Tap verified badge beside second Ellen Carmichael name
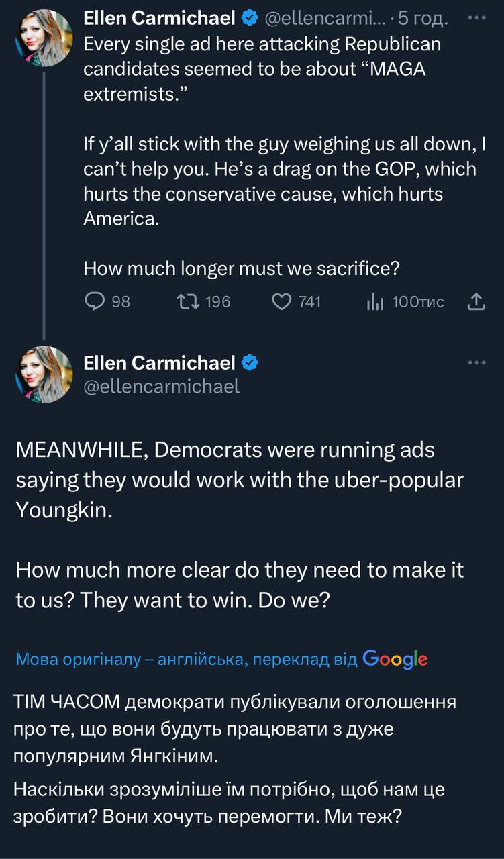 point(250,363)
